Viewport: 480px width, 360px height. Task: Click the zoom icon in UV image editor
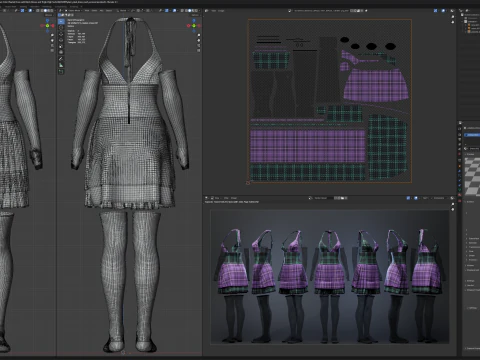click(453, 16)
